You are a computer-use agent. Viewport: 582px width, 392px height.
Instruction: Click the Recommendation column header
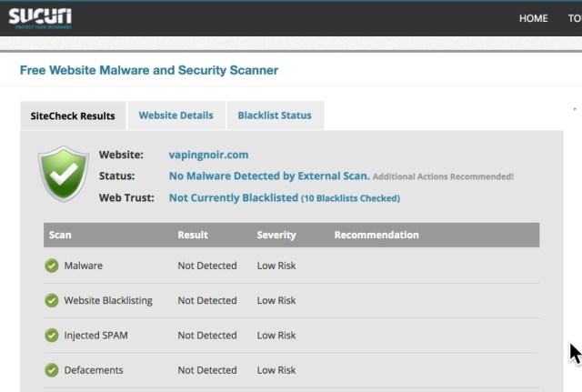[x=376, y=235]
